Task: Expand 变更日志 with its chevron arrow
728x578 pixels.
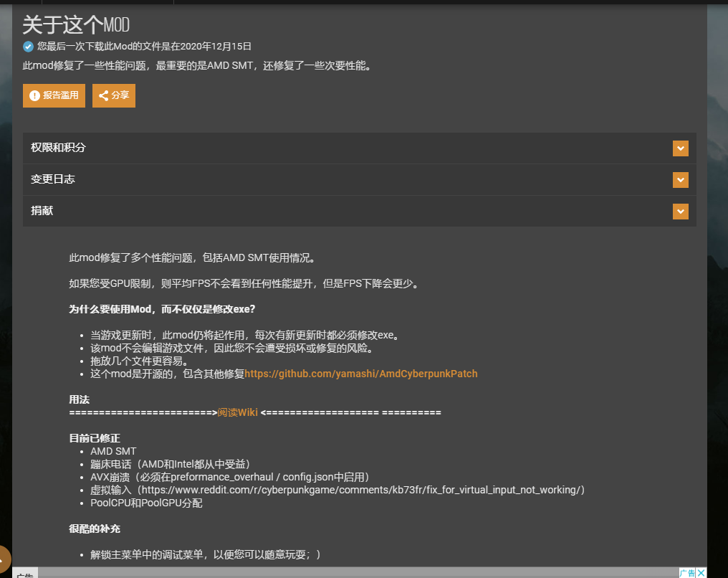Action: (680, 179)
